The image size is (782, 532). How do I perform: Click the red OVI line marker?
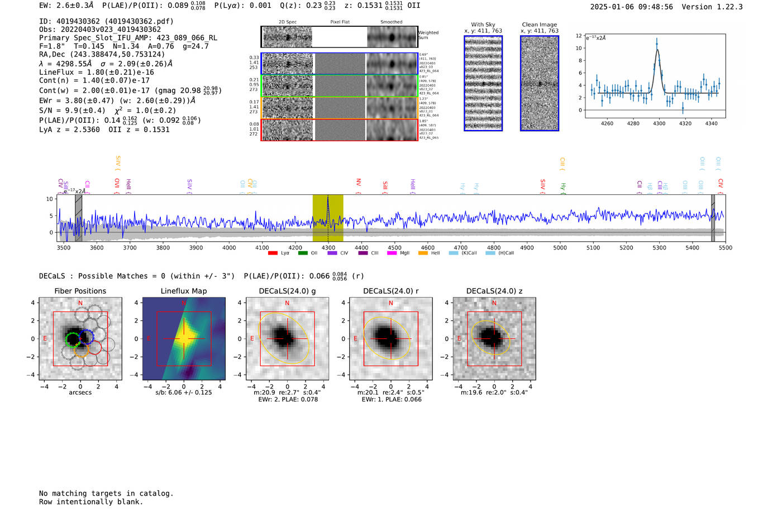pos(117,184)
